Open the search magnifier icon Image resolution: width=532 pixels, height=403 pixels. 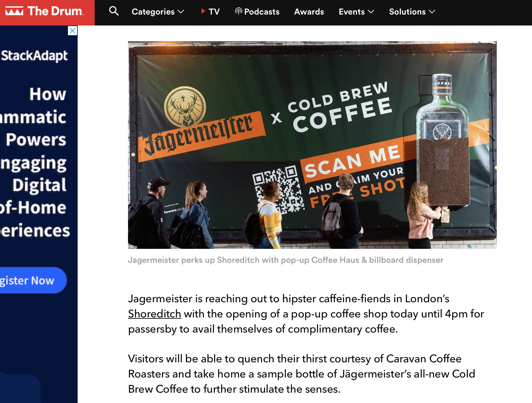(x=114, y=11)
